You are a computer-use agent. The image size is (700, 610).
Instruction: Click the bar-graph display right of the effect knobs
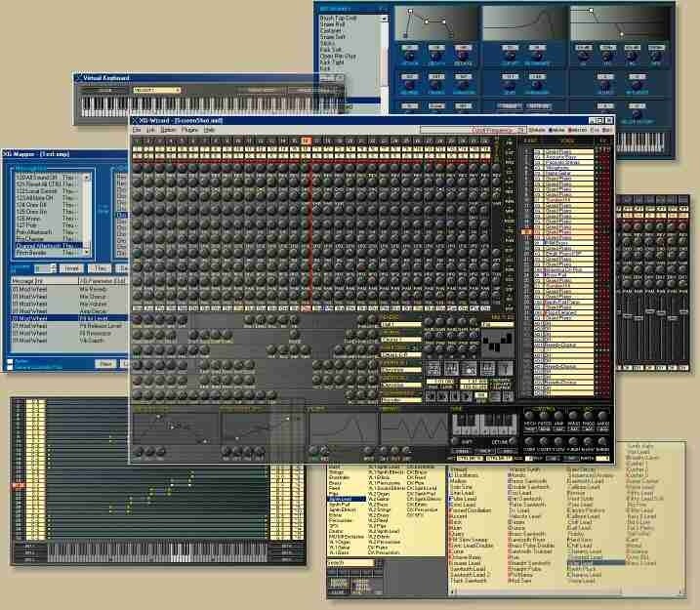(x=497, y=344)
